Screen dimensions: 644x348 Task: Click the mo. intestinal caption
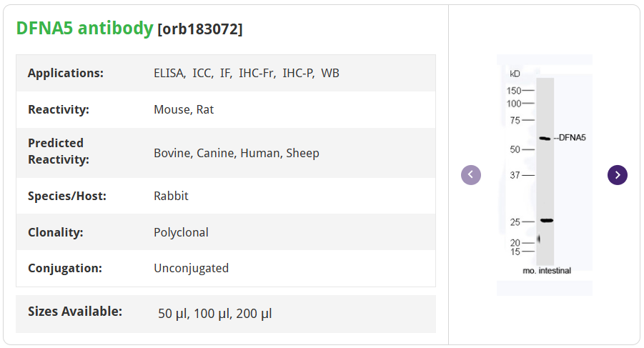click(x=547, y=271)
